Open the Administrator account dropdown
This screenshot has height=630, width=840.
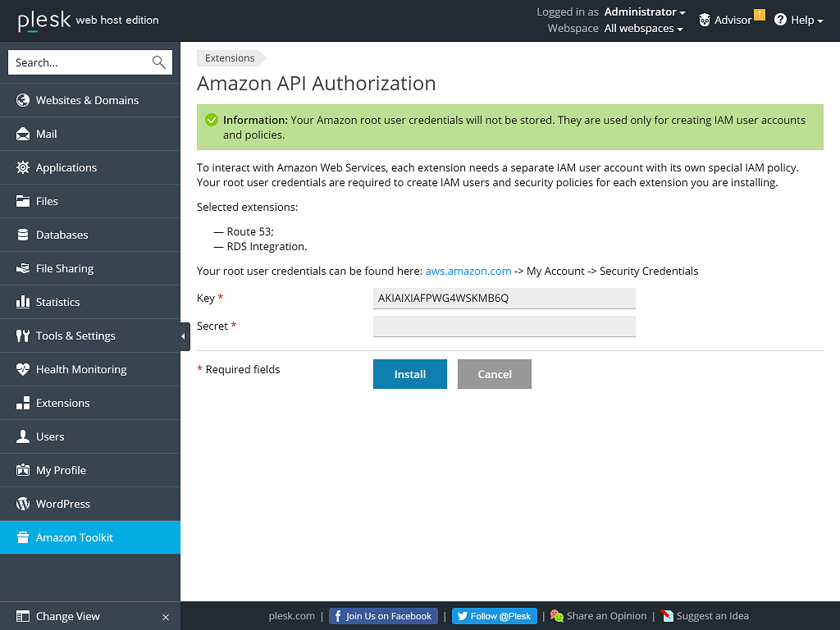(645, 11)
